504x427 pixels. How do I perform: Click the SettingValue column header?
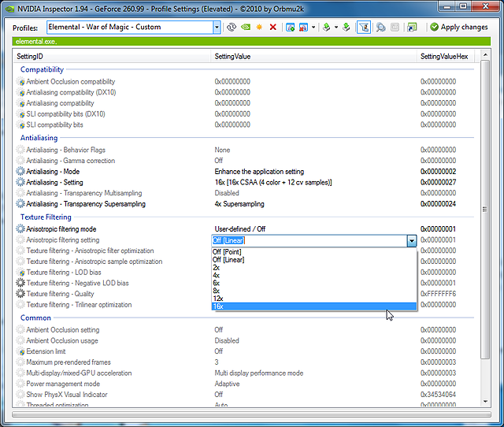(313, 57)
